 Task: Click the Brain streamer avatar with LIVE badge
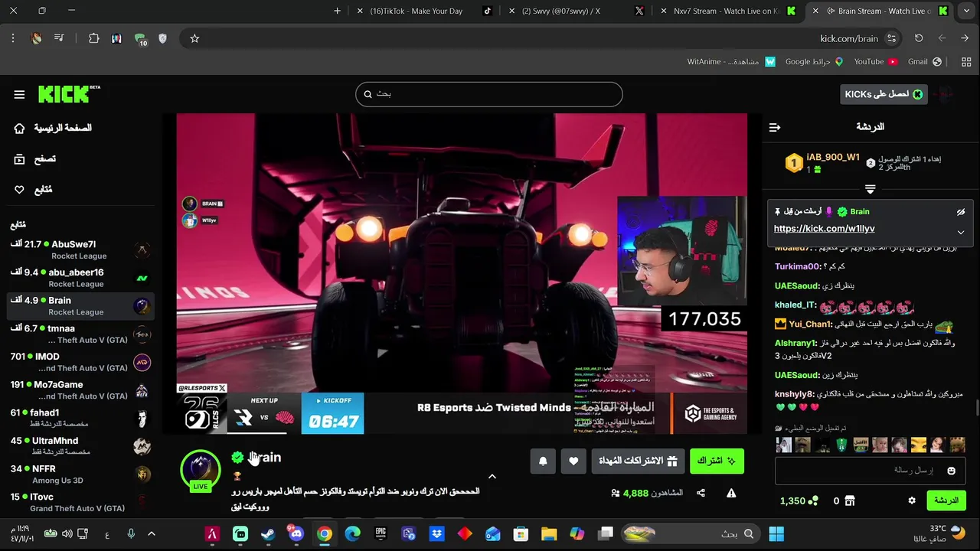click(x=200, y=470)
